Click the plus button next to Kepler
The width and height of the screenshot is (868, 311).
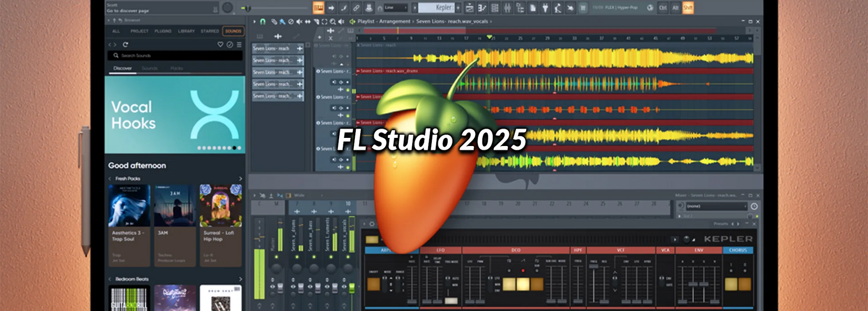point(458,8)
